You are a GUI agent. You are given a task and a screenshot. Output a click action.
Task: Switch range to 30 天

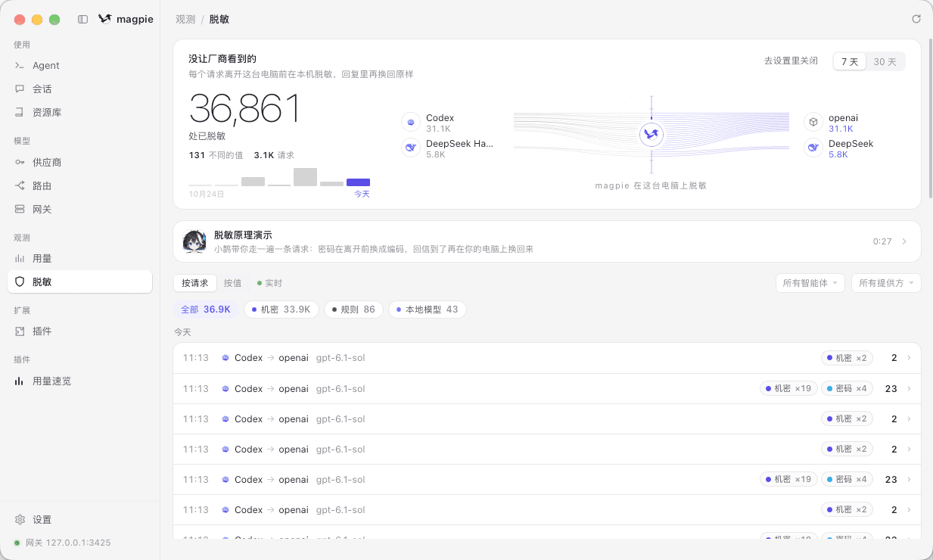click(x=885, y=61)
